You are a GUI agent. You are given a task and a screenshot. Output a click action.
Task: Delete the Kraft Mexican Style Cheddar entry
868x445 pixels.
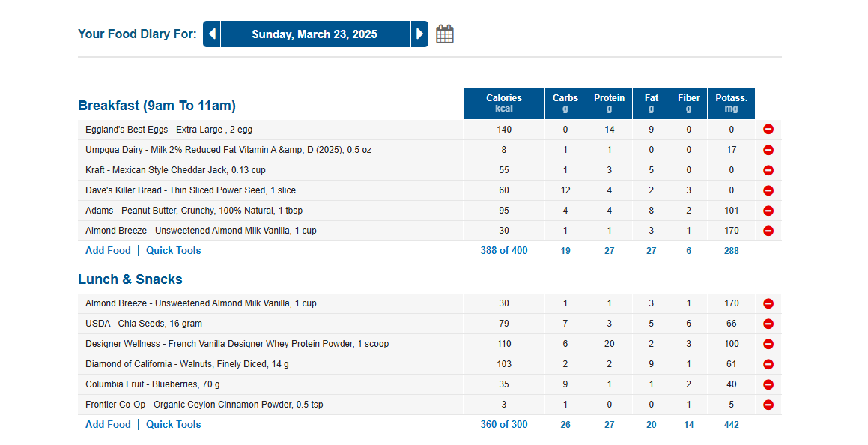tap(768, 170)
